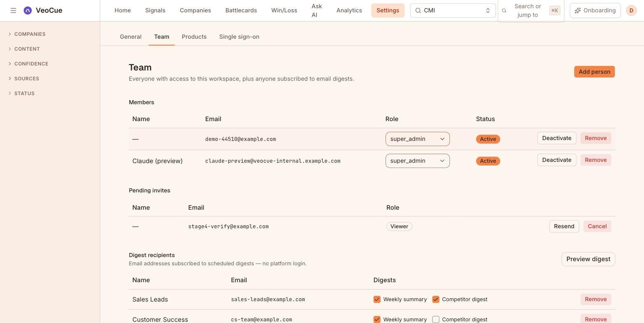Remove the demo-44510@example.com member

596,138
